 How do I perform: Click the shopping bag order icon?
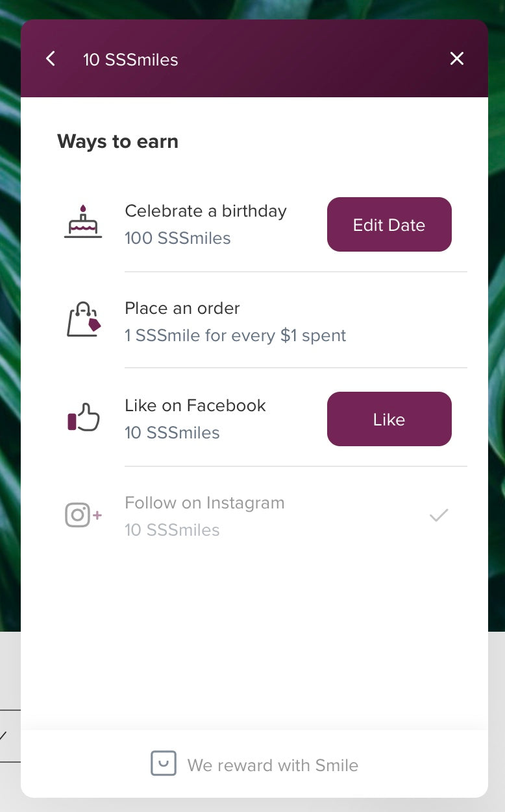point(84,319)
